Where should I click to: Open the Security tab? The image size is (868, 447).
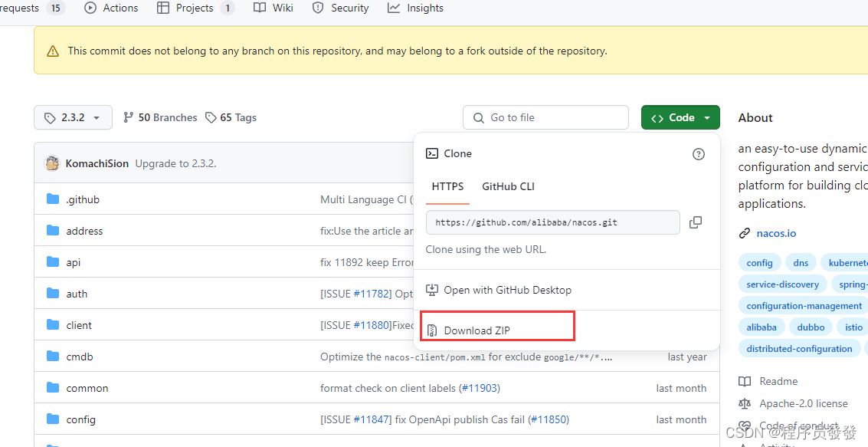tap(340, 8)
